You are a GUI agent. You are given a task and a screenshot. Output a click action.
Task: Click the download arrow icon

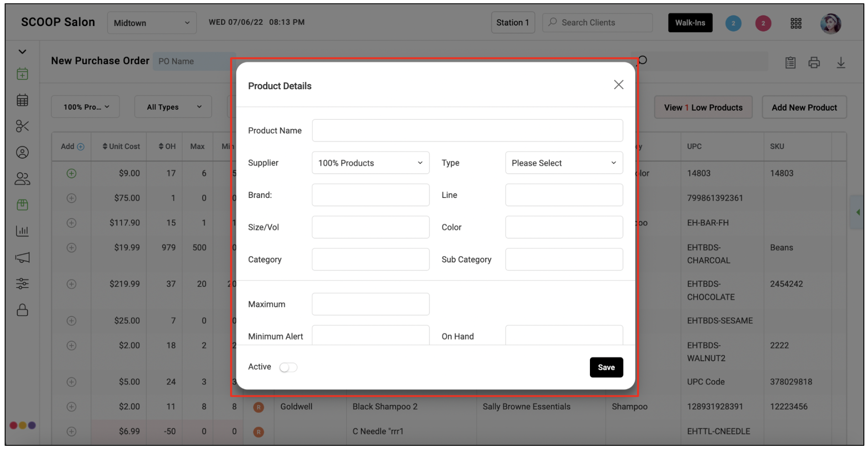click(841, 63)
